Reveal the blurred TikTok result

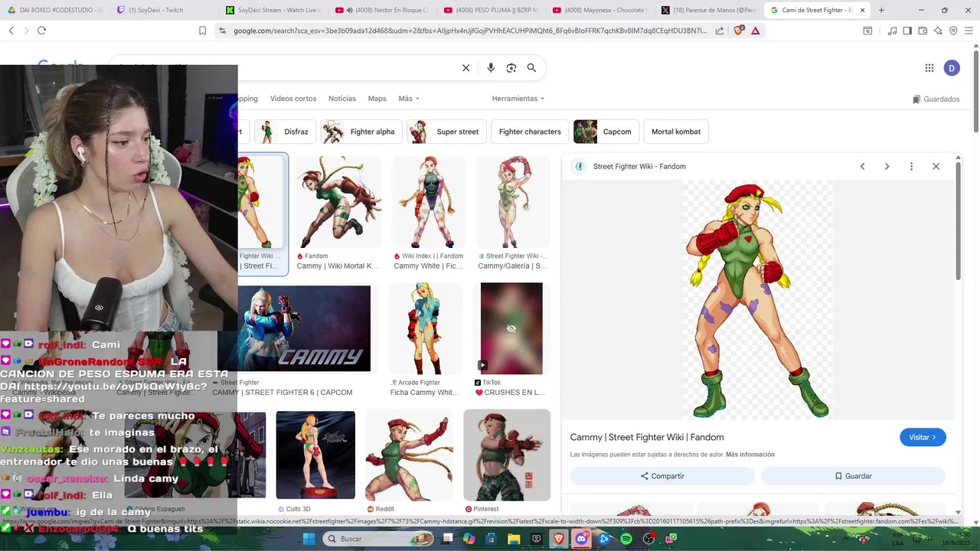(x=511, y=328)
